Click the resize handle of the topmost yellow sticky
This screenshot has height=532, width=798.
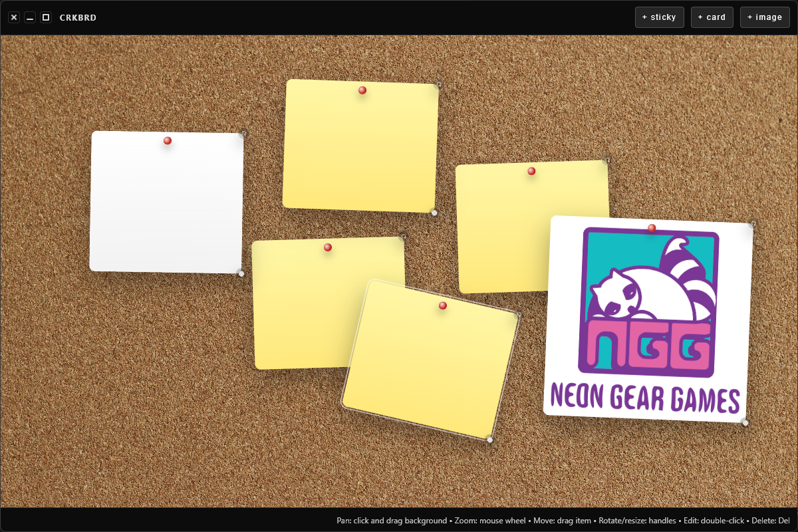434,213
